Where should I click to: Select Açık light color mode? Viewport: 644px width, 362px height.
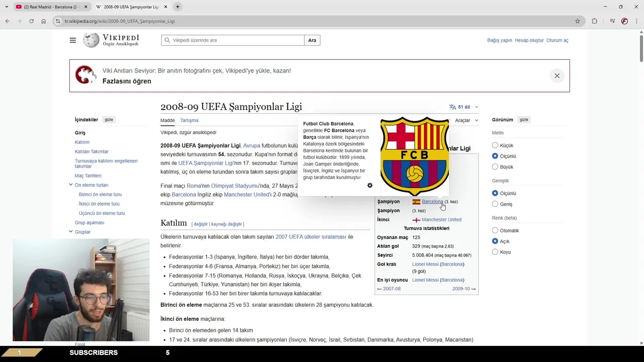(495, 241)
